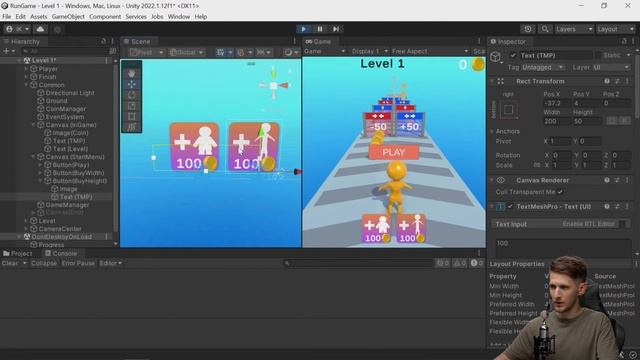Open the Pivot handle position dropdown
Screen dimensions: 640x360
pos(147,52)
